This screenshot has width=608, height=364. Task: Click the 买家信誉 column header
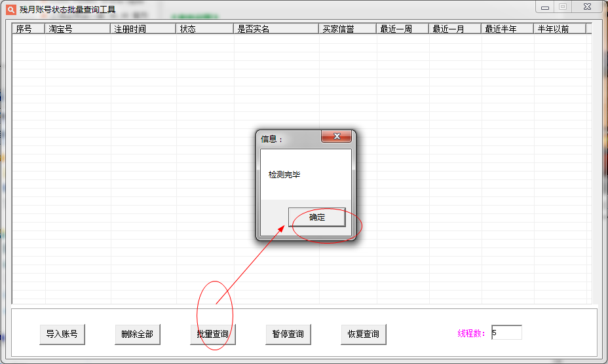point(347,29)
